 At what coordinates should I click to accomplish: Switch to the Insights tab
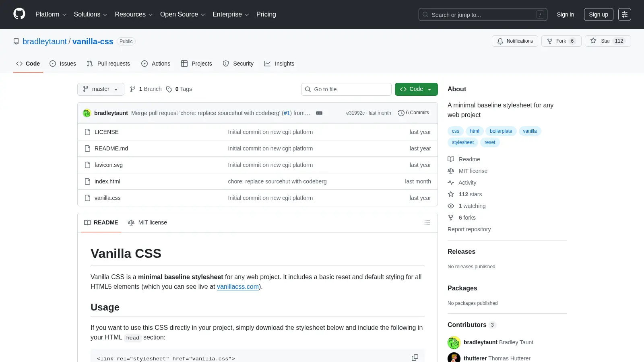coord(279,64)
